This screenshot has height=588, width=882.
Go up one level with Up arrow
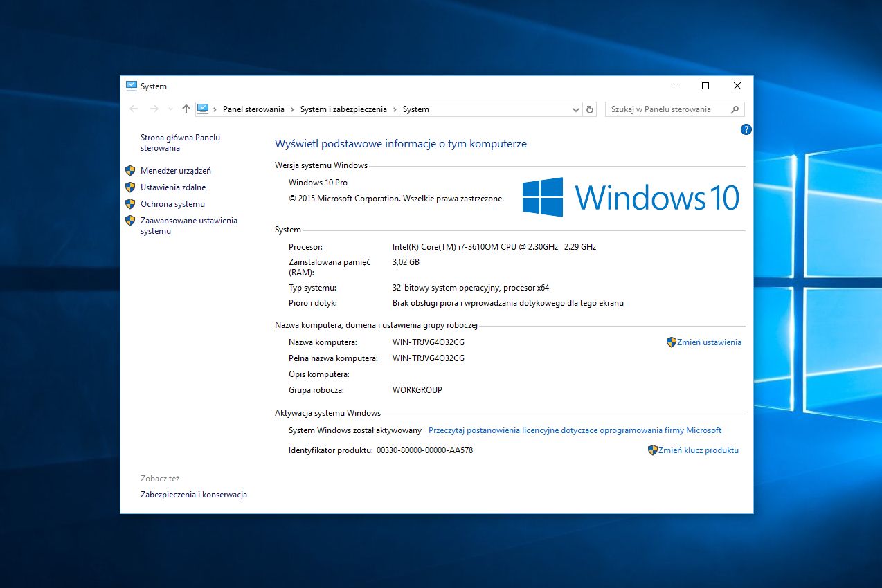pyautogui.click(x=186, y=109)
